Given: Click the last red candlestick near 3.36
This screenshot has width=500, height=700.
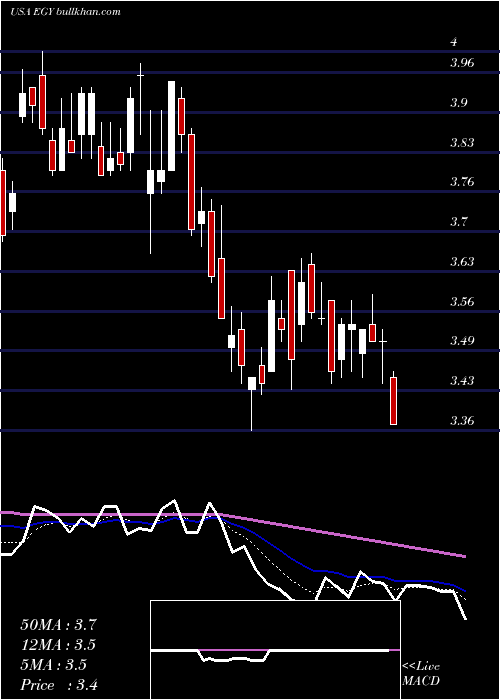Looking at the screenshot, I should click(393, 400).
